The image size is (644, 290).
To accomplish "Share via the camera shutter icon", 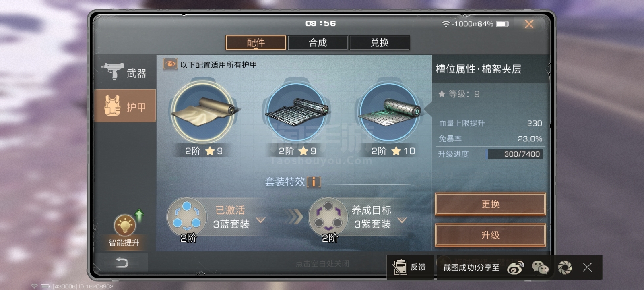I will click(x=565, y=267).
